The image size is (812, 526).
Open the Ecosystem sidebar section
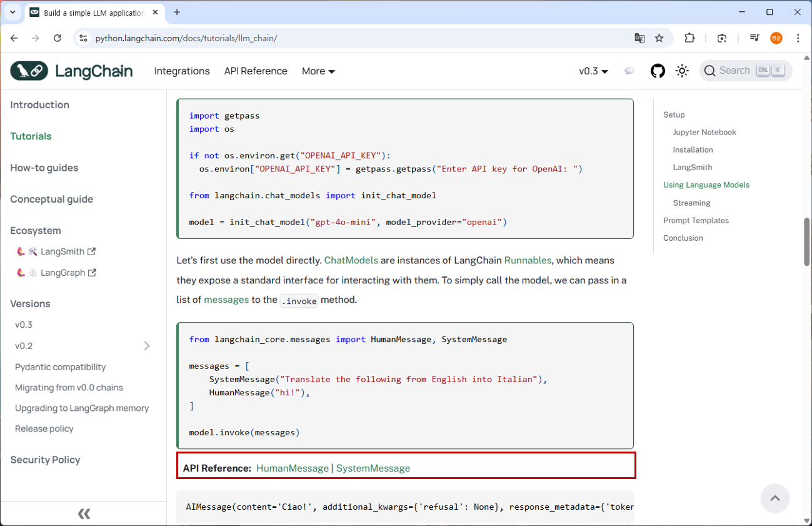(36, 230)
